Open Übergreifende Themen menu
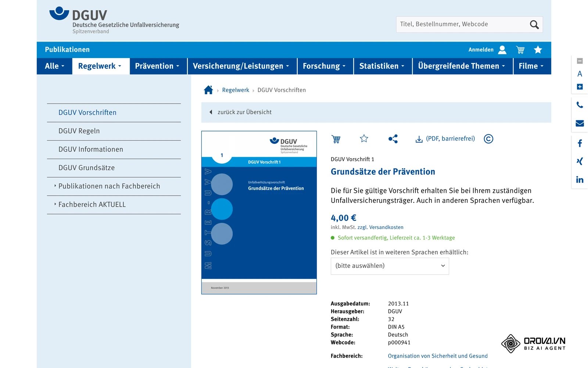Screen dimensions: 588x368 [463, 66]
